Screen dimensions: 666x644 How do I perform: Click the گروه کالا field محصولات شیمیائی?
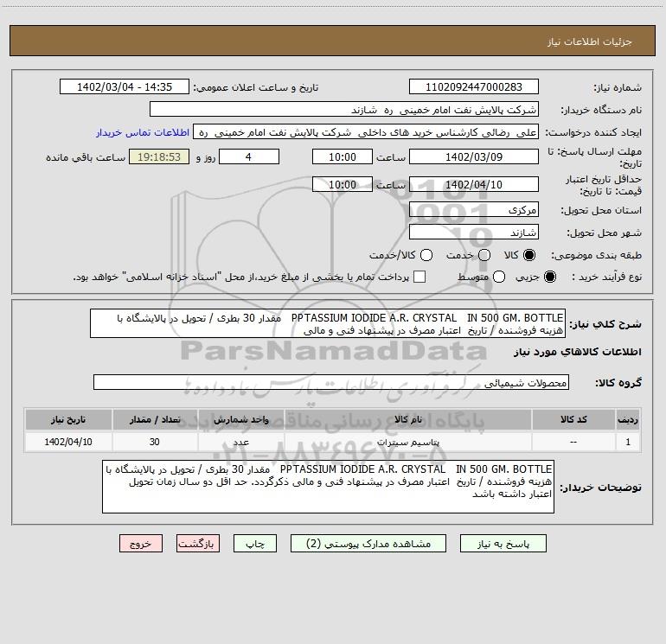331,382
